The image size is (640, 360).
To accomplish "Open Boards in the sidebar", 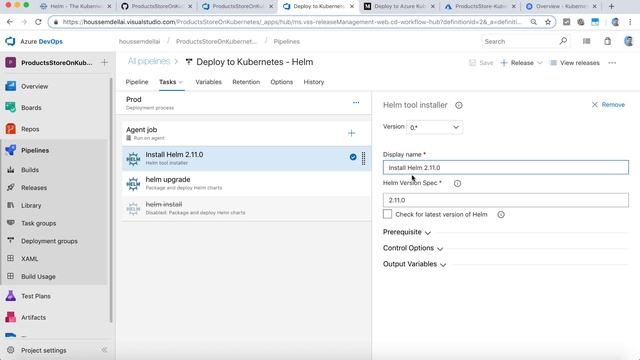I will (x=31, y=108).
